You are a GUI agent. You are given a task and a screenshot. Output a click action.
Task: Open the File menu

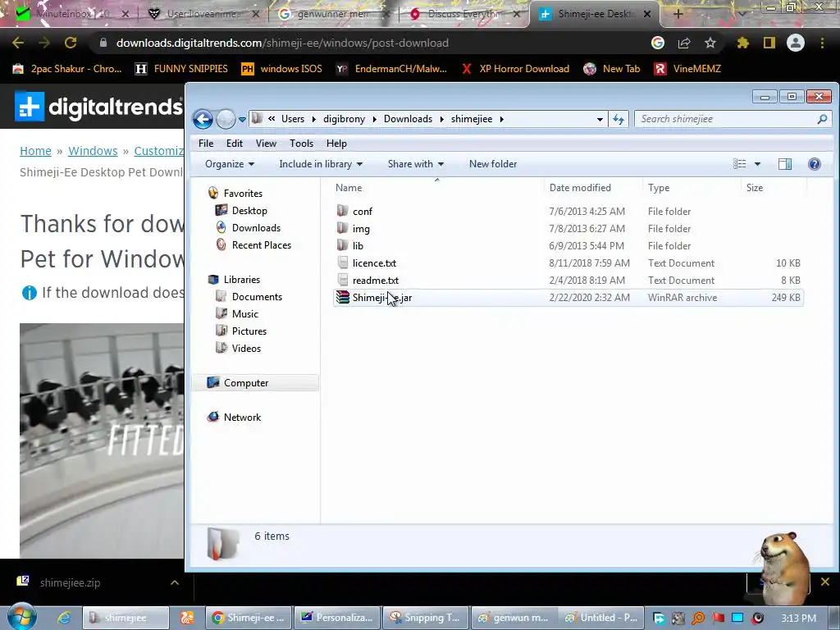point(206,143)
